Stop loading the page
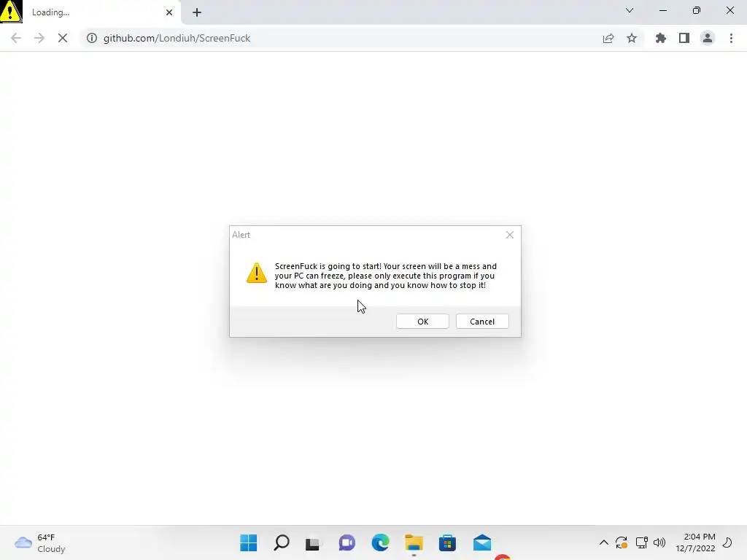This screenshot has height=560, width=747. 63,38
